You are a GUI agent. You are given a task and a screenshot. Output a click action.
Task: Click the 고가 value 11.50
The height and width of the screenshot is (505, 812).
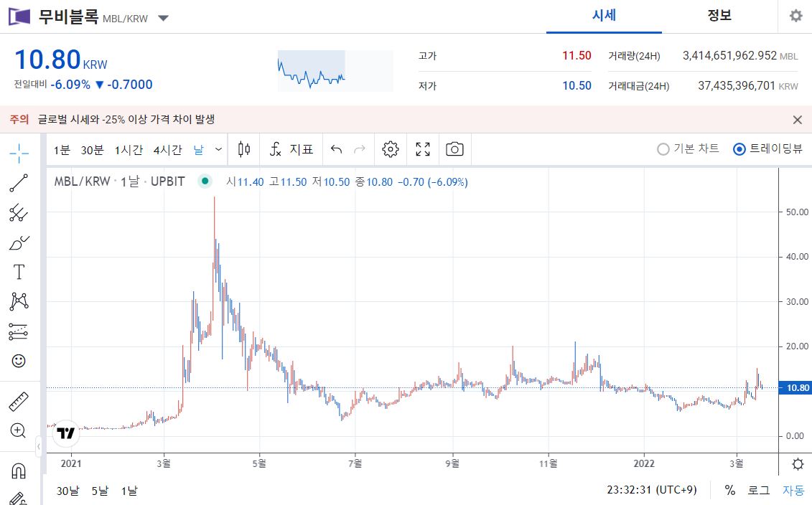coord(577,55)
